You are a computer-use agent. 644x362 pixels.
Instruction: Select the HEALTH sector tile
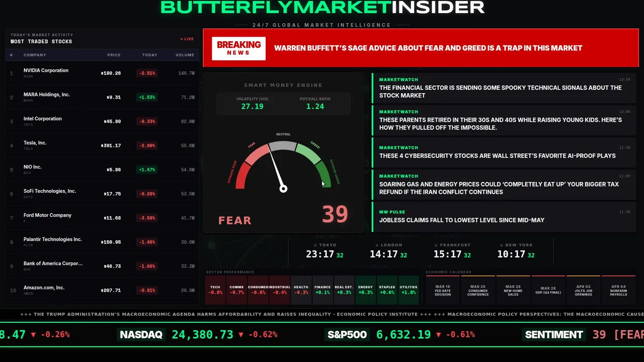pyautogui.click(x=301, y=290)
